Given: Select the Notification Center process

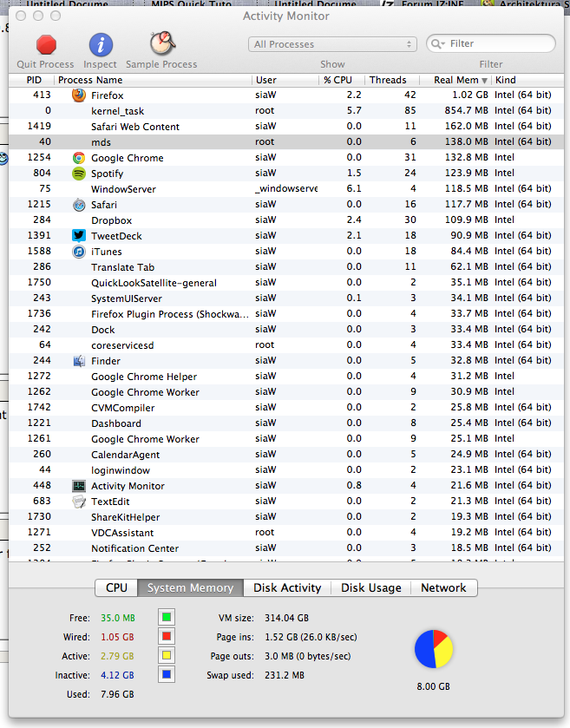Looking at the screenshot, I should point(286,548).
